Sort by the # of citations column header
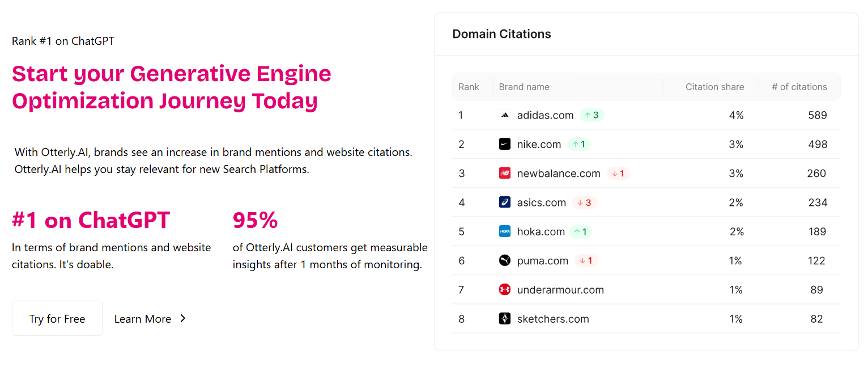Image resolution: width=868 pixels, height=380 pixels. point(799,86)
